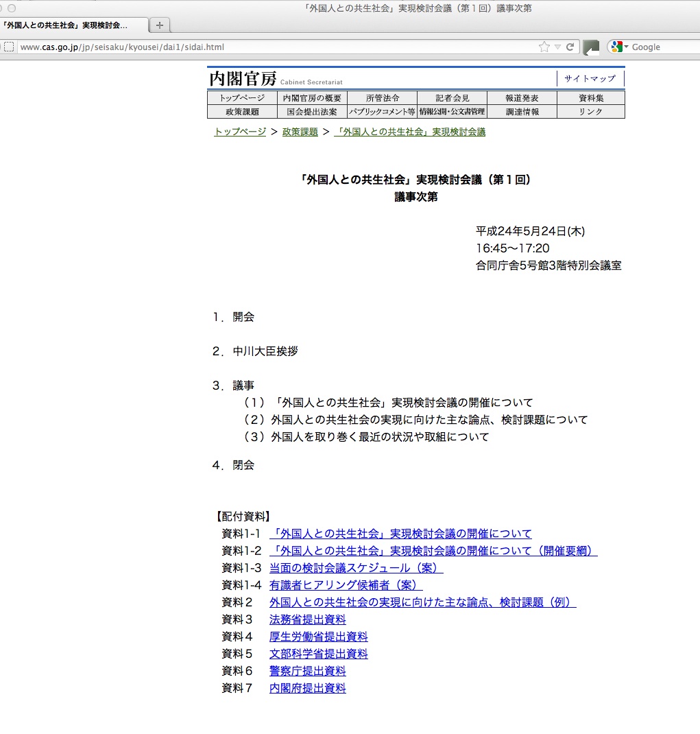This screenshot has width=700, height=734.
Task: Open 法務省提出資料 link
Action: pos(307,619)
